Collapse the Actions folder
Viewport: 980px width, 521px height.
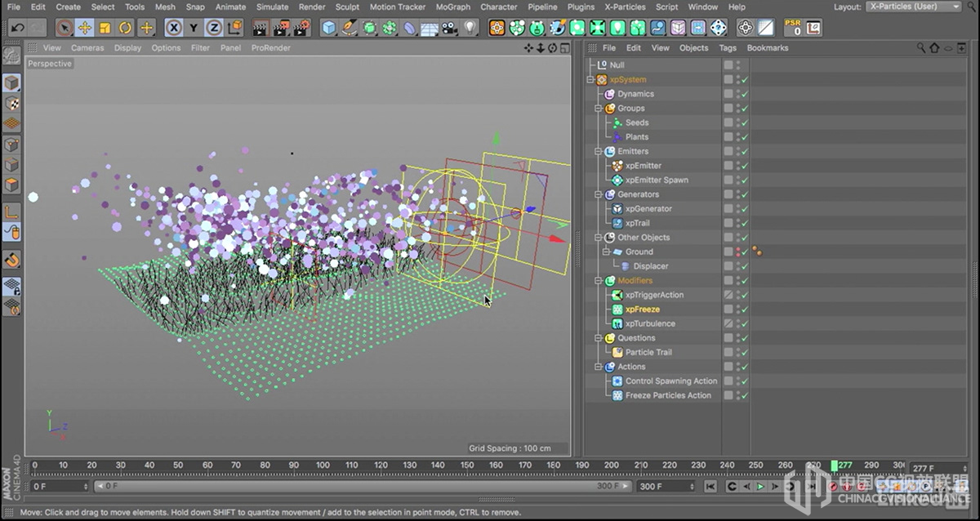(598, 367)
